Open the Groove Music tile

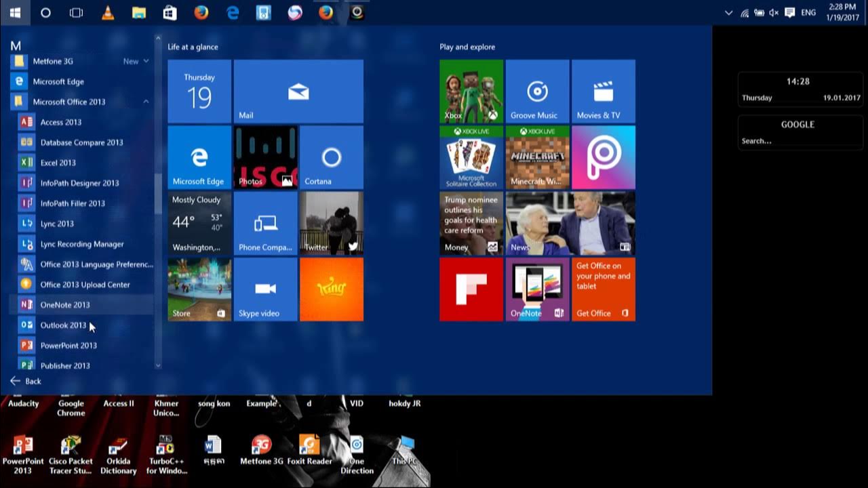point(537,91)
